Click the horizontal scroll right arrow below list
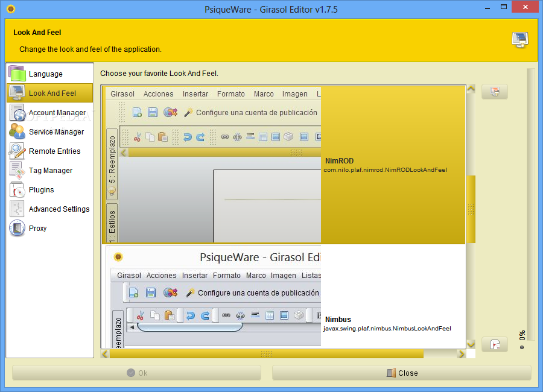Screen dimensions: 543x392 coord(462,354)
